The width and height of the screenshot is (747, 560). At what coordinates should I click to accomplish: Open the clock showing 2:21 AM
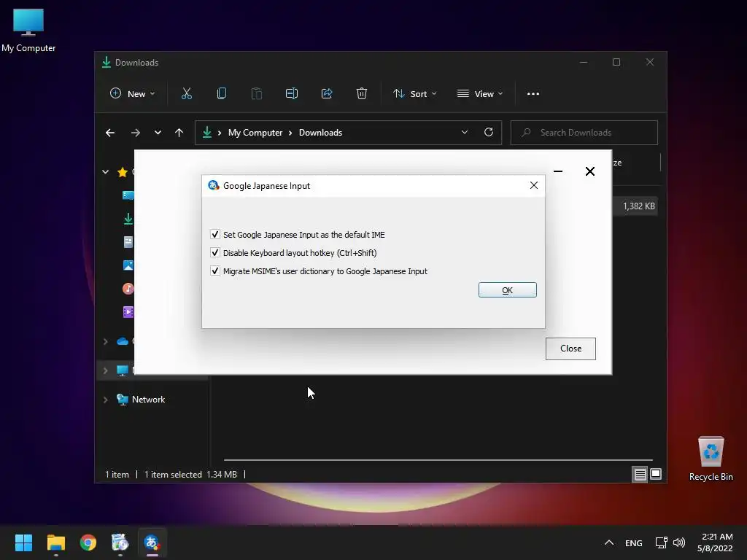pos(715,542)
